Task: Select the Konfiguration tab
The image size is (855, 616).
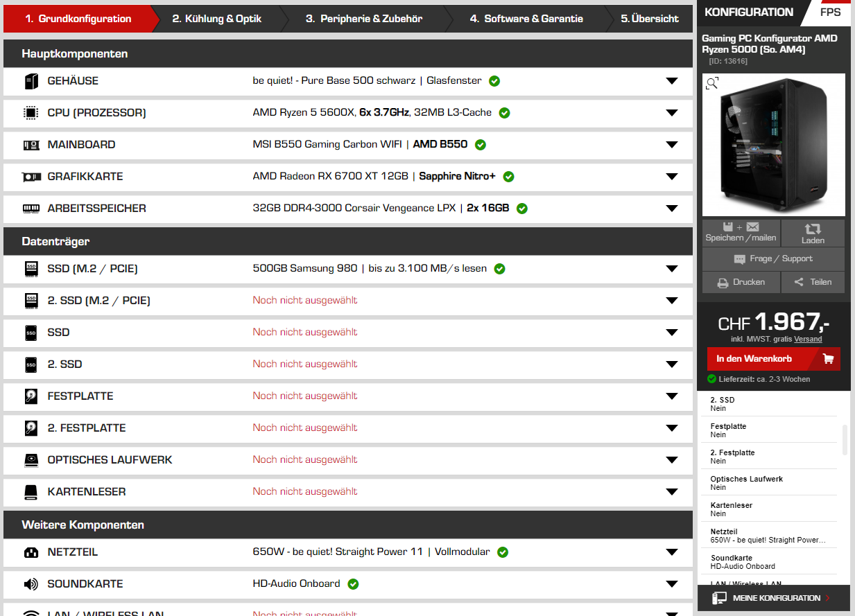Action: [749, 12]
